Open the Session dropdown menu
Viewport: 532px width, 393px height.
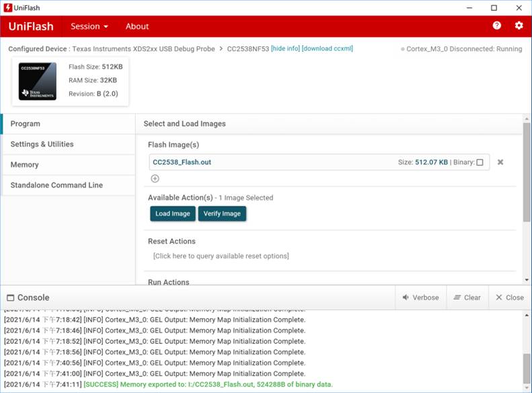click(x=89, y=26)
